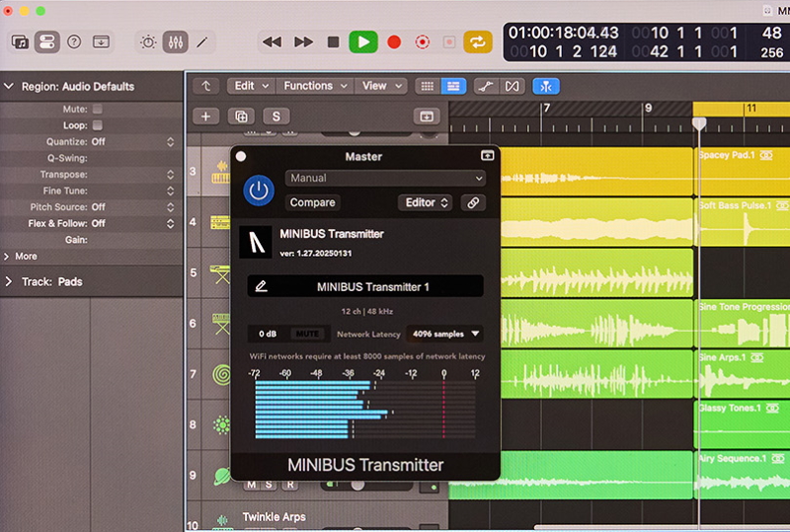Click the Compare button
The image size is (790, 532).
[312, 202]
